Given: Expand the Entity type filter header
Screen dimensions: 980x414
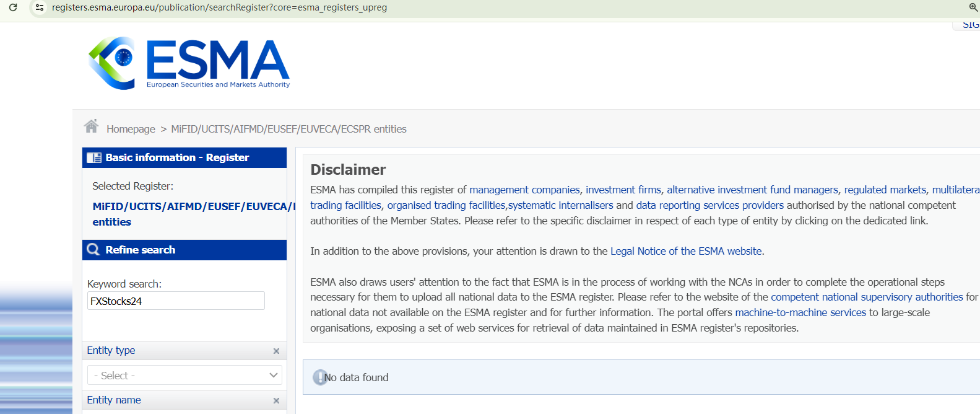Looking at the screenshot, I should tap(111, 351).
